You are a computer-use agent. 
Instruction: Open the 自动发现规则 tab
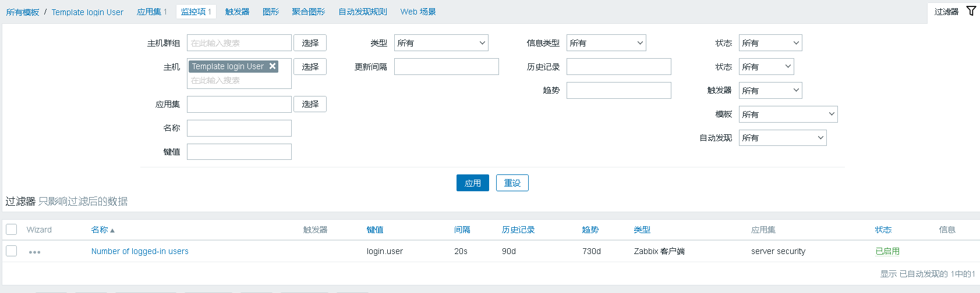click(362, 12)
